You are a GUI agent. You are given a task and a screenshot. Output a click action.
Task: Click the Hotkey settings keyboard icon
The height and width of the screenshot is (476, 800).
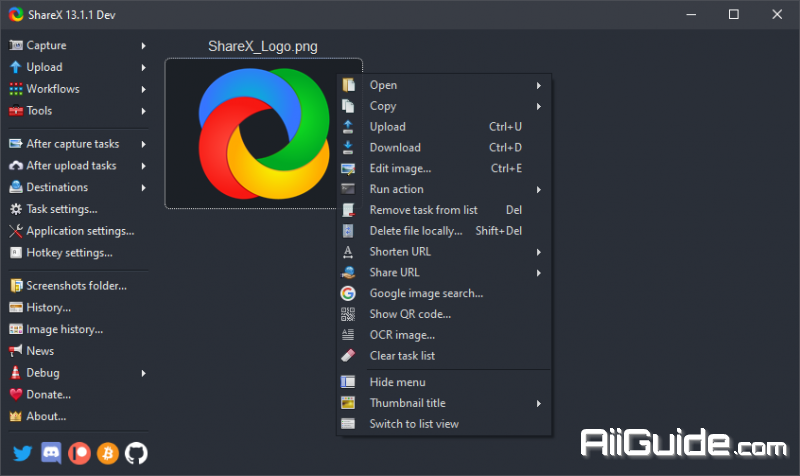pos(16,253)
